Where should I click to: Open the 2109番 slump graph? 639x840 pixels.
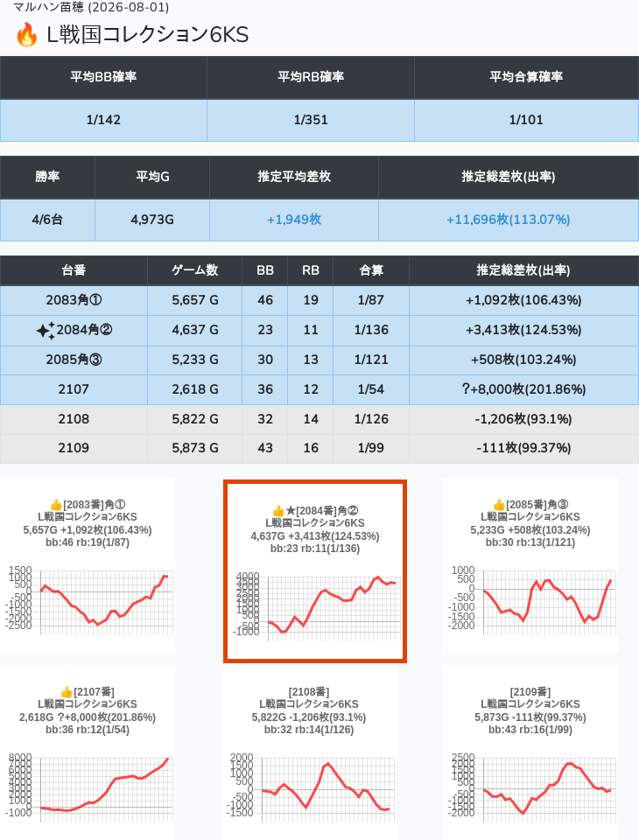point(530,752)
